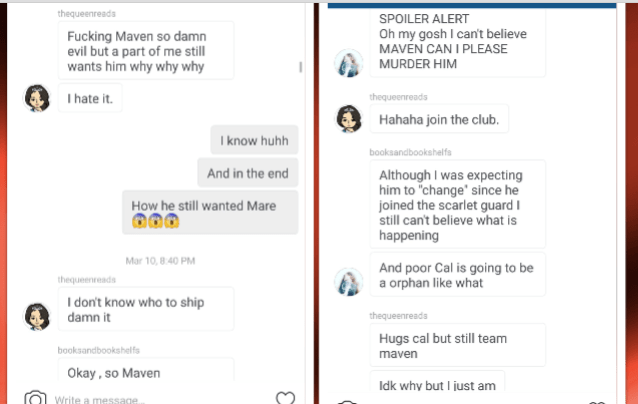The height and width of the screenshot is (404, 638).
Task: Click the "Write a message..." input field
Action: click(150, 399)
